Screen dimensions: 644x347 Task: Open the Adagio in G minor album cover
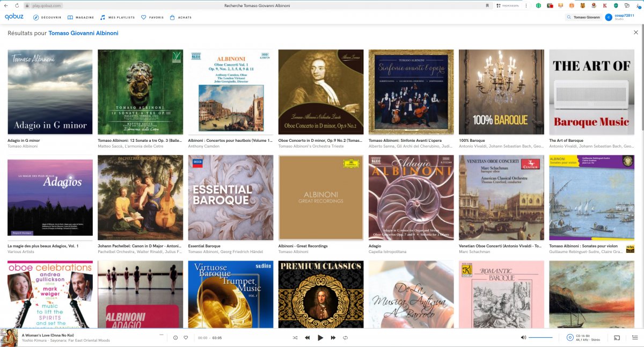pos(50,92)
